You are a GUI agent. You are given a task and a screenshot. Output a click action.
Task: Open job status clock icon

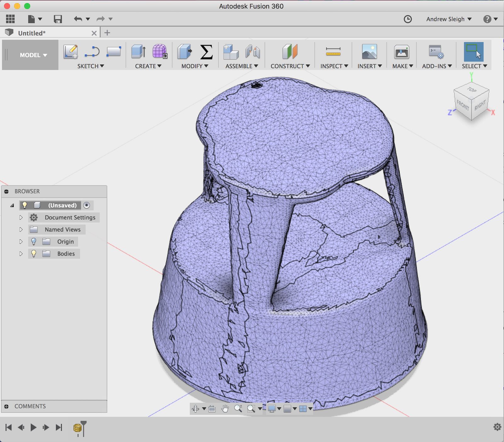coord(408,19)
